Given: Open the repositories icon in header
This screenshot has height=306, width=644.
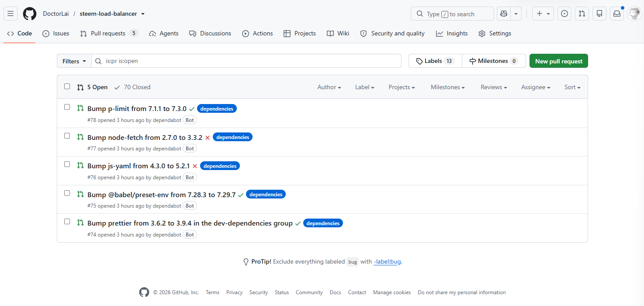Looking at the screenshot, I should (599, 14).
